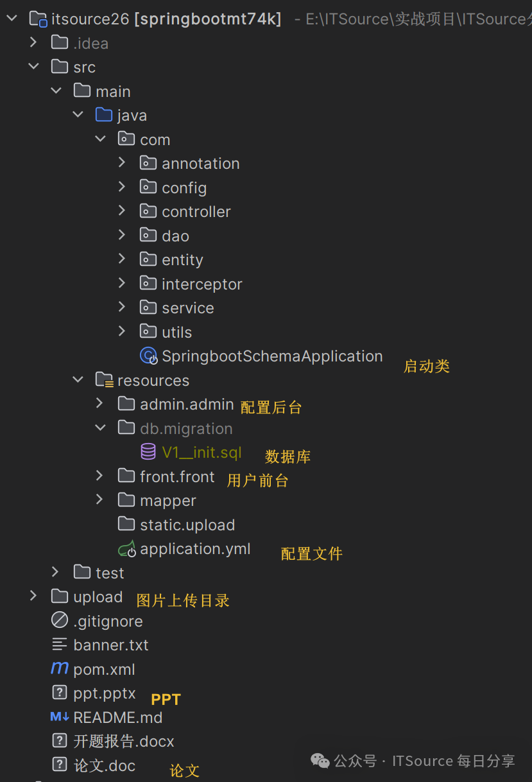This screenshot has height=782, width=532.
Task: Click the application.yml Spring config icon
Action: (x=127, y=549)
